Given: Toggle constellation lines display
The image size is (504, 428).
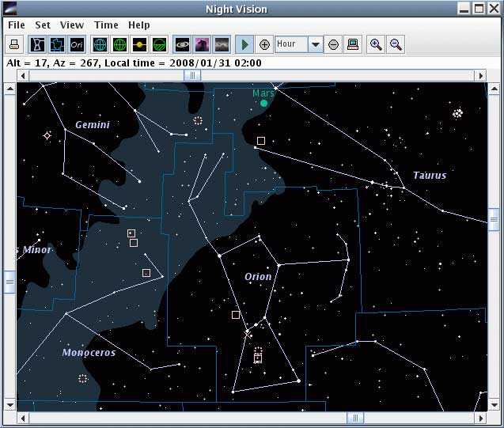Looking at the screenshot, I should [38, 44].
